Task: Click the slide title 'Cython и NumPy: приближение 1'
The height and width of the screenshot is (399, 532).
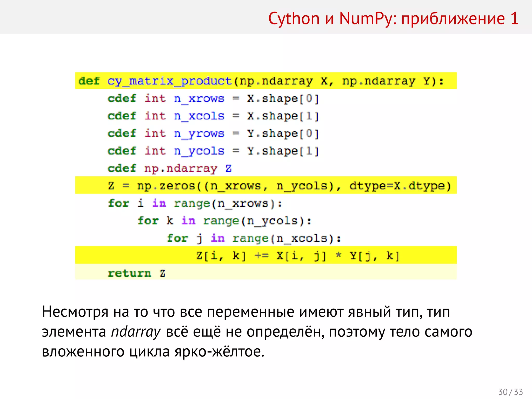Action: click(393, 19)
